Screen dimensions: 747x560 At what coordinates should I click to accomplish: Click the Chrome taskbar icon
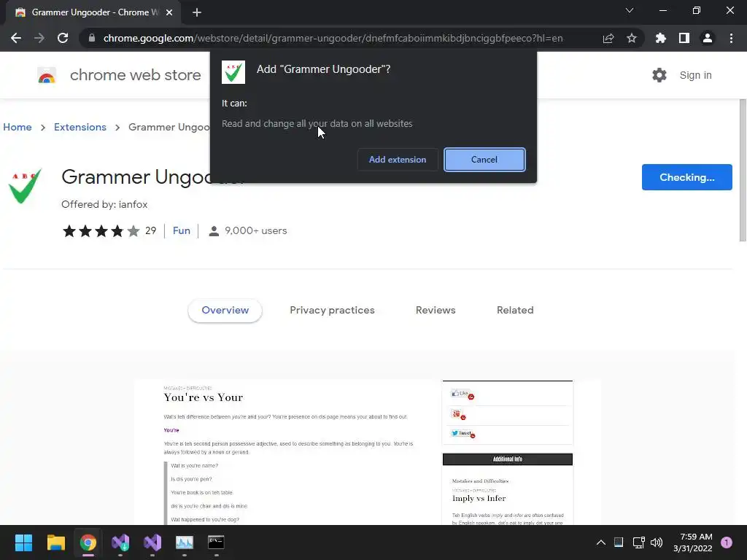tap(88, 542)
